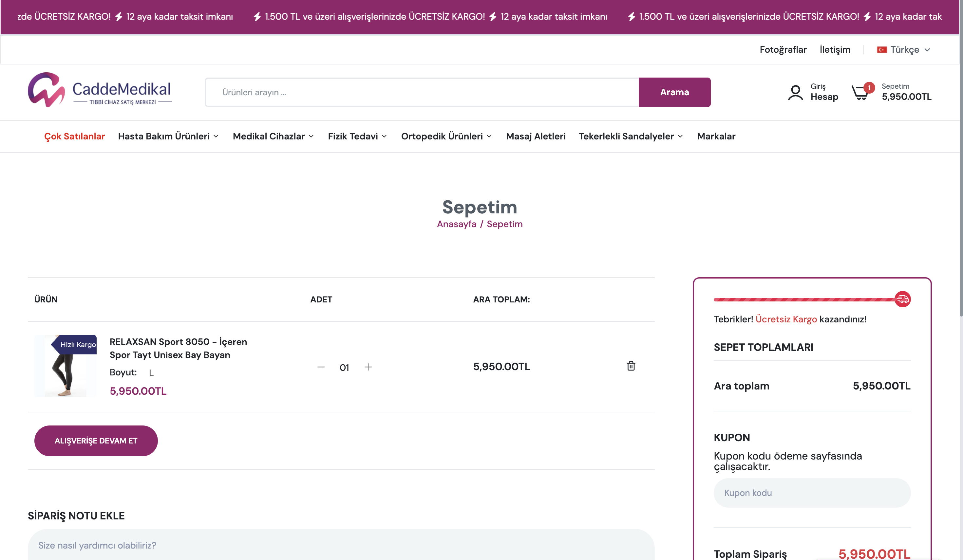Expand Hasta Bakım Ürünleri menu

[x=168, y=136]
